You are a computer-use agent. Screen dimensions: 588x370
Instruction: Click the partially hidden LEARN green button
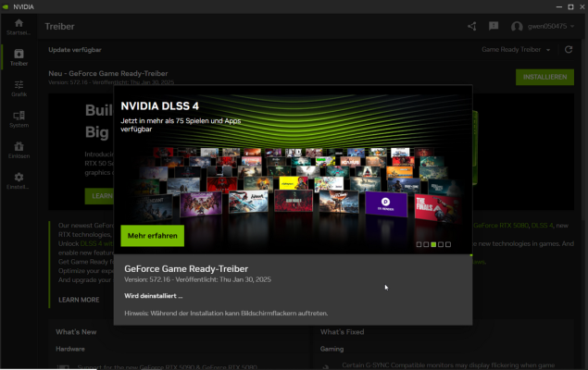[x=99, y=196]
